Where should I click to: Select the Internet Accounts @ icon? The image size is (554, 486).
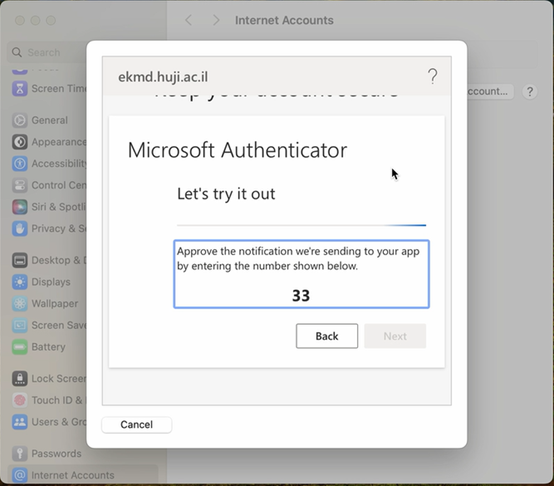click(20, 475)
